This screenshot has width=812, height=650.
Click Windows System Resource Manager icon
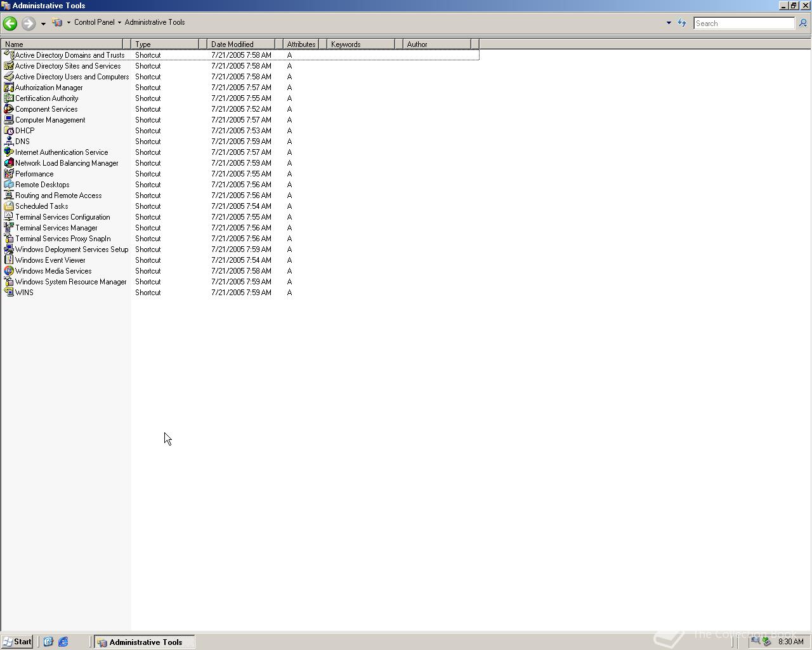coord(9,282)
